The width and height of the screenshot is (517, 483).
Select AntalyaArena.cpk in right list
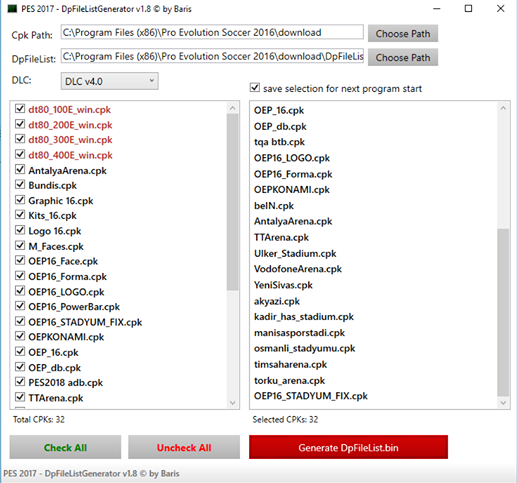pos(293,221)
